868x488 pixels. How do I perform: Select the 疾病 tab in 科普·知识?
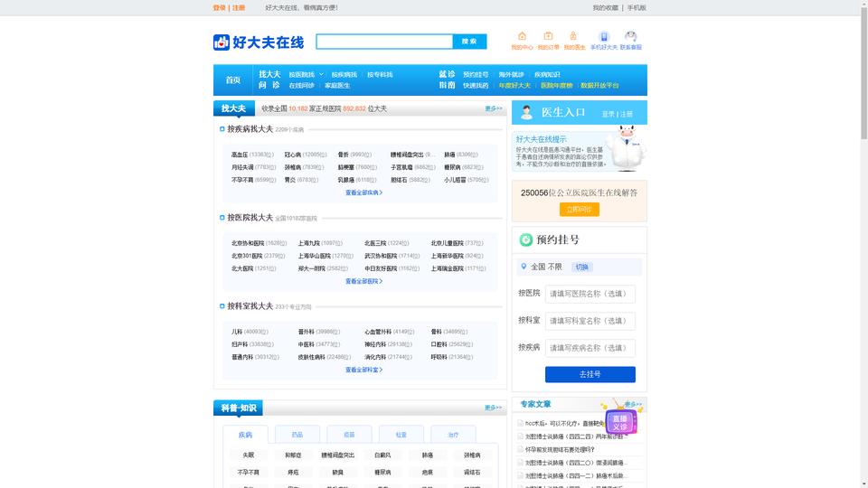tap(245, 435)
